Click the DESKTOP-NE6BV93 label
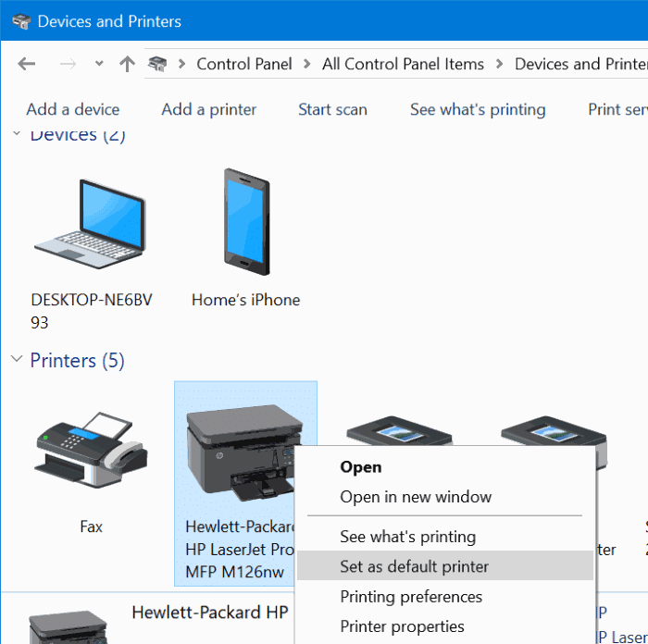Image resolution: width=648 pixels, height=644 pixels. [x=92, y=311]
